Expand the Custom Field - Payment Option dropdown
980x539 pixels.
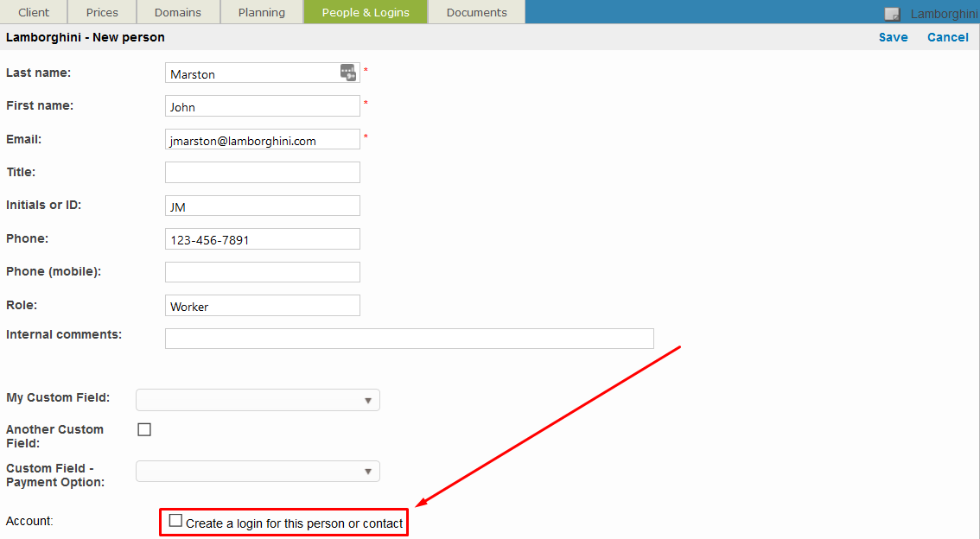click(x=258, y=472)
